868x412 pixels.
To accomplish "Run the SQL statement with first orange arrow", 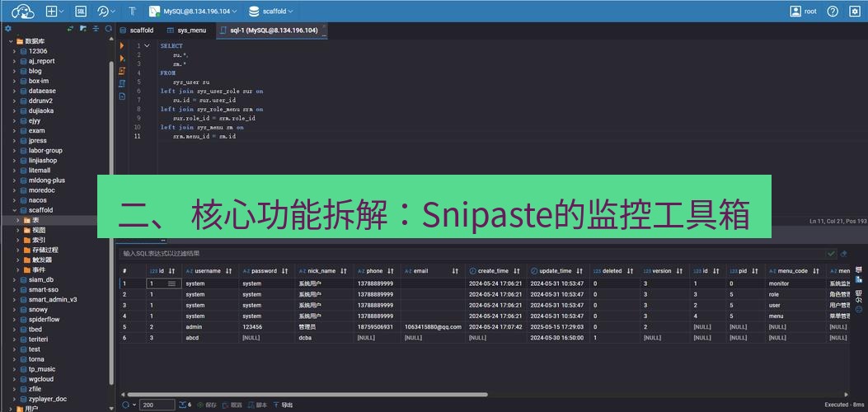I will point(122,45).
